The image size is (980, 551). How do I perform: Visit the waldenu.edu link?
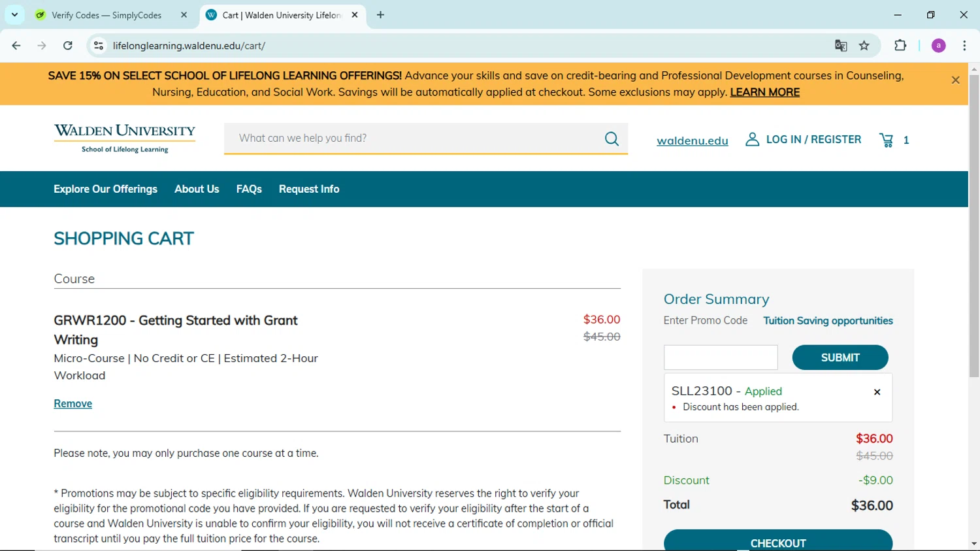(x=692, y=141)
